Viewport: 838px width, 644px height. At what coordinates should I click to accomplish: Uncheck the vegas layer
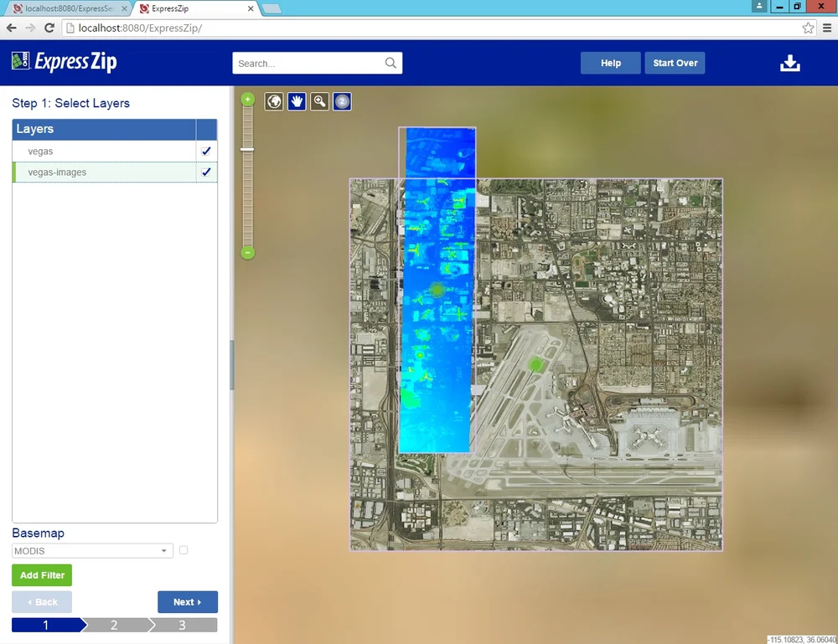pyautogui.click(x=206, y=151)
